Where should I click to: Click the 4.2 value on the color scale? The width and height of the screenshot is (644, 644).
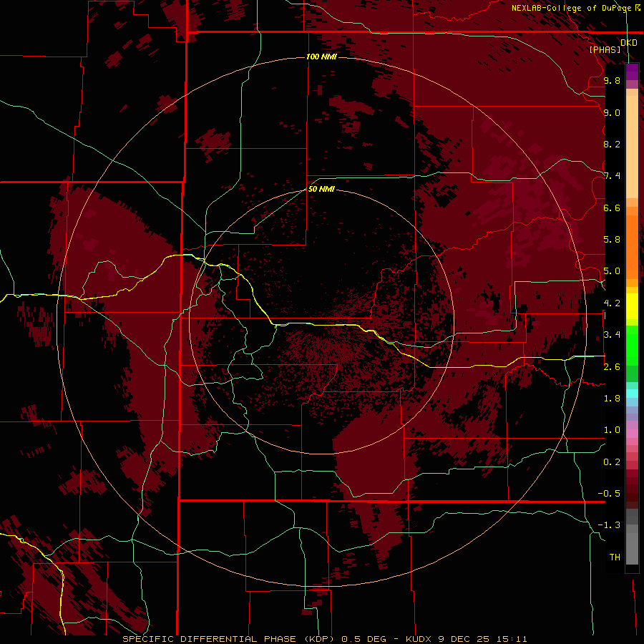coord(612,303)
